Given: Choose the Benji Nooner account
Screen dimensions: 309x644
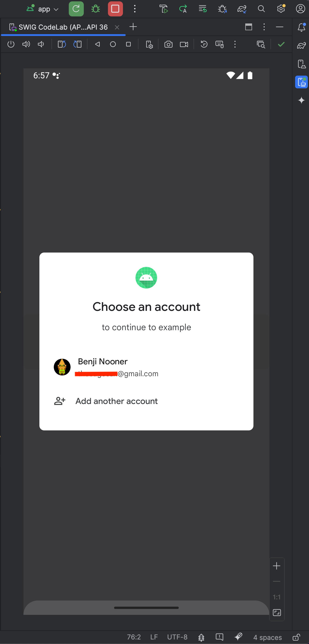Looking at the screenshot, I should (x=146, y=367).
